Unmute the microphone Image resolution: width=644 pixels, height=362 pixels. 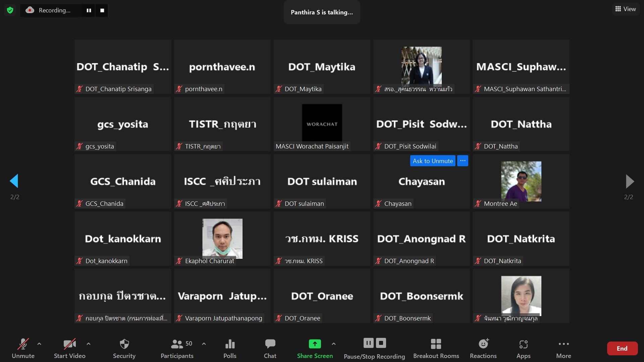coord(23,349)
